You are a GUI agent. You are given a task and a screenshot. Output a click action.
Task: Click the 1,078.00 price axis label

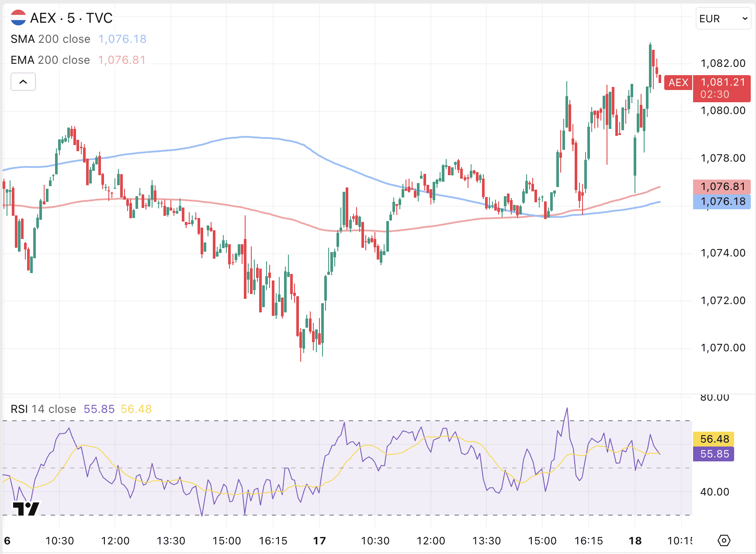(x=723, y=158)
